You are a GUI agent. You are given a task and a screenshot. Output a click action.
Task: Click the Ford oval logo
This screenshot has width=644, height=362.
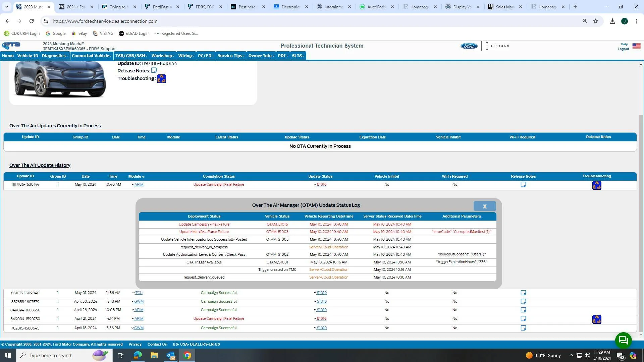(x=469, y=46)
